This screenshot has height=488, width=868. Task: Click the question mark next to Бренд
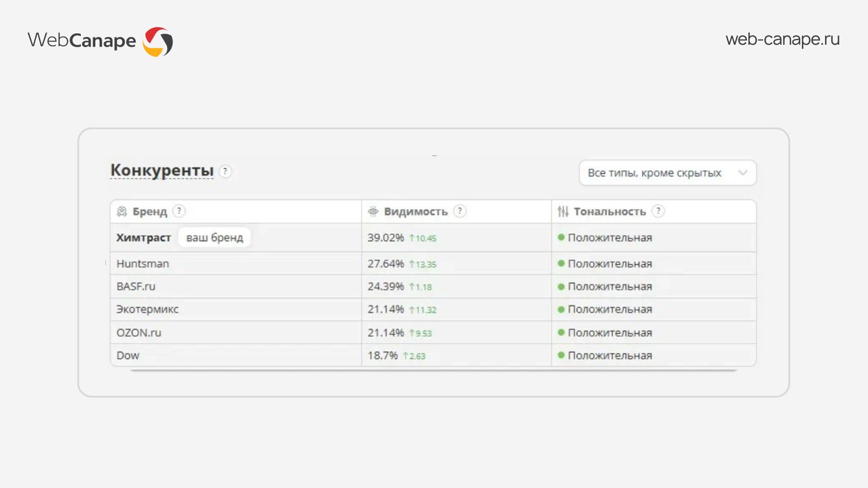pyautogui.click(x=179, y=211)
